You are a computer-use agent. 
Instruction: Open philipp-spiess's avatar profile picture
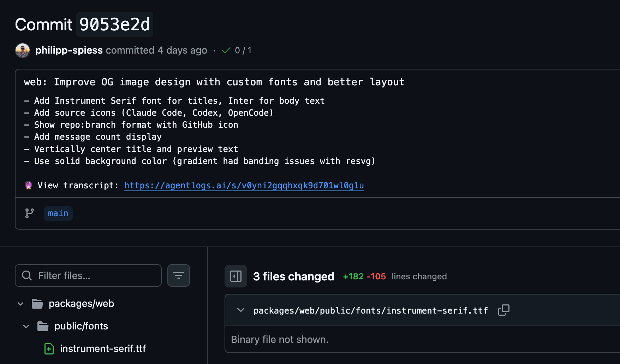point(22,50)
